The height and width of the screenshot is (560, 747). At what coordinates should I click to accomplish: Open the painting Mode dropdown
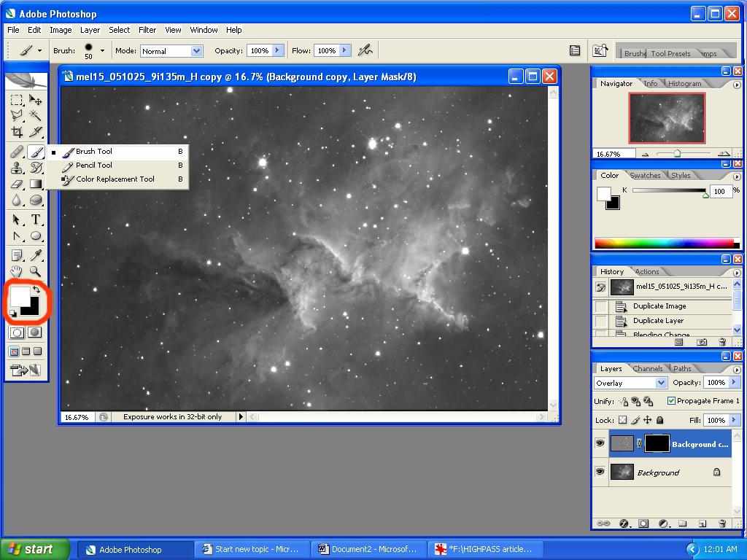[197, 50]
